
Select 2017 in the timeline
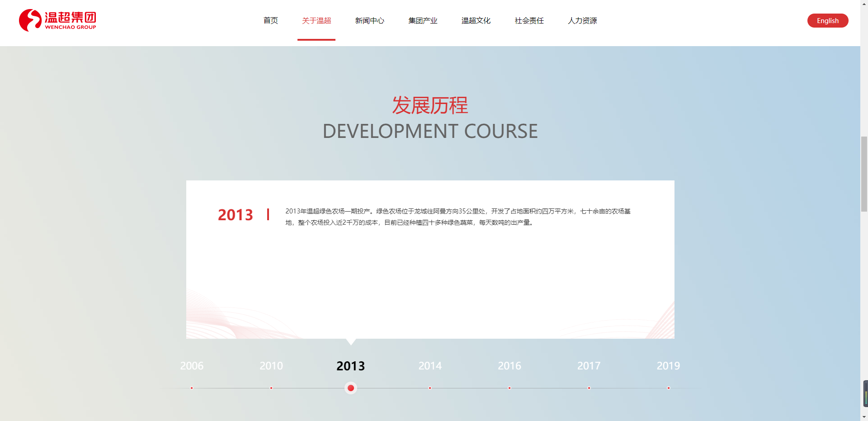click(589, 366)
